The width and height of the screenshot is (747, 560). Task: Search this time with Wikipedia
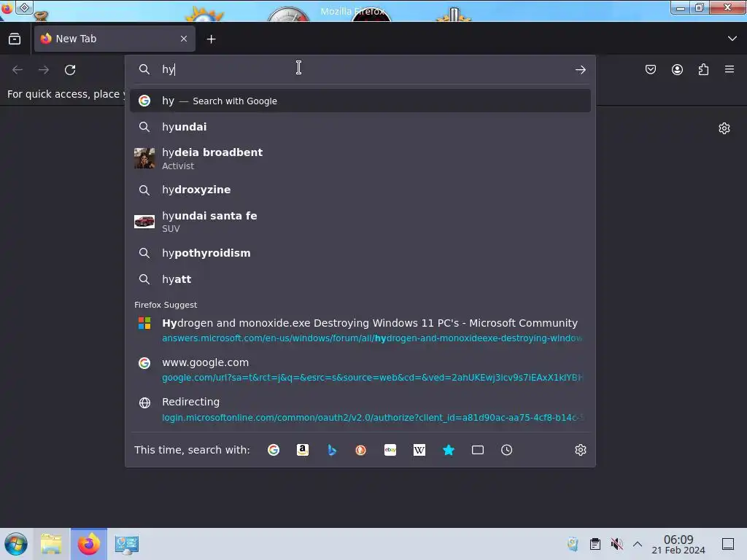(x=419, y=450)
